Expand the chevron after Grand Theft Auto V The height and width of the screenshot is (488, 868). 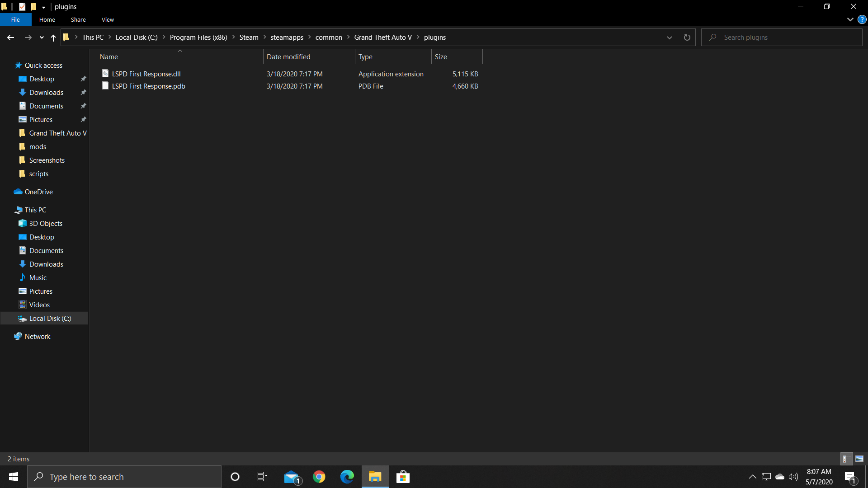click(418, 37)
